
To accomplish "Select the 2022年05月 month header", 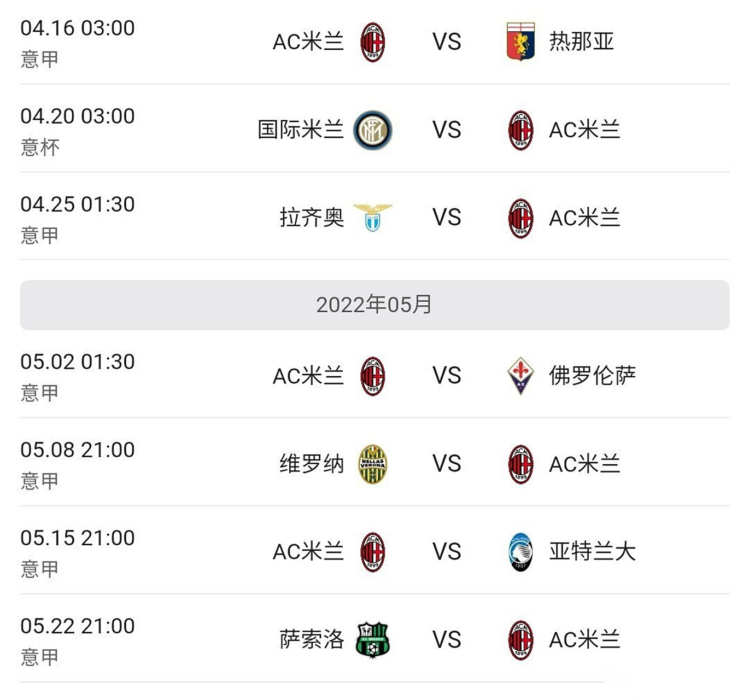I will point(374,305).
